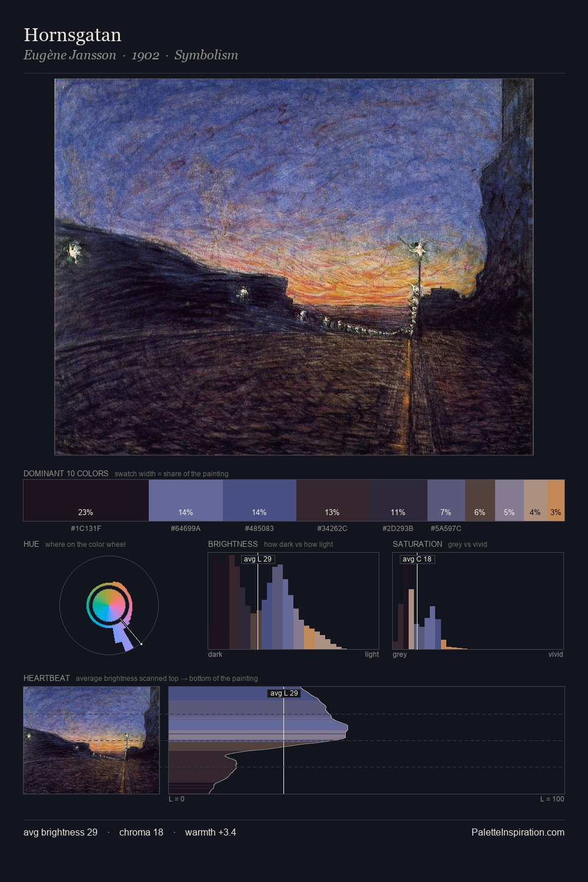Select the 3% orange swatch
Screen dimensions: 588x882
[556, 500]
